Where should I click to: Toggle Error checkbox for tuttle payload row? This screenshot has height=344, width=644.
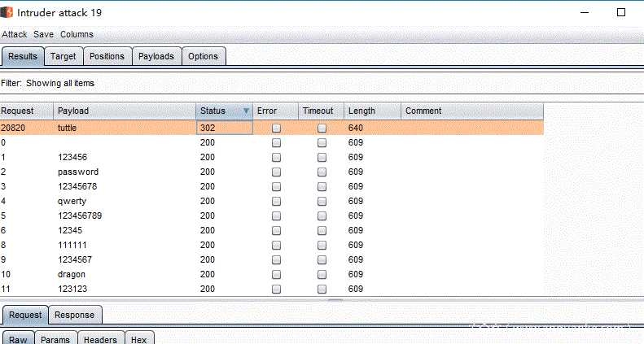[x=277, y=128]
